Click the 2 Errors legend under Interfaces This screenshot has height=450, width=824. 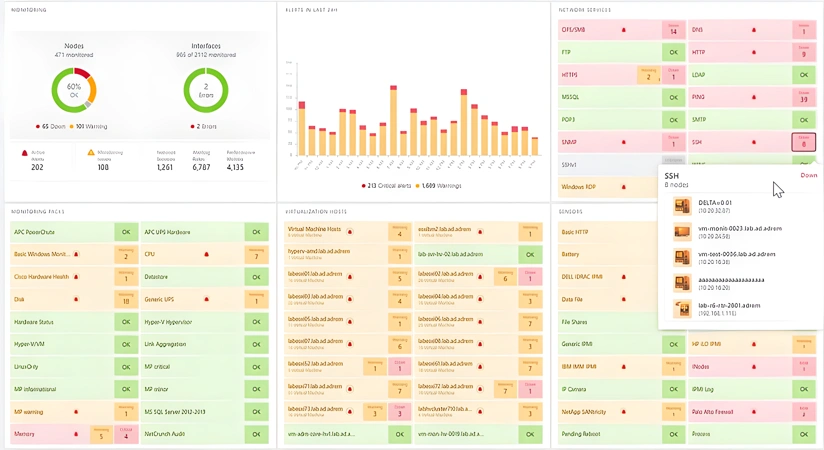[203, 127]
